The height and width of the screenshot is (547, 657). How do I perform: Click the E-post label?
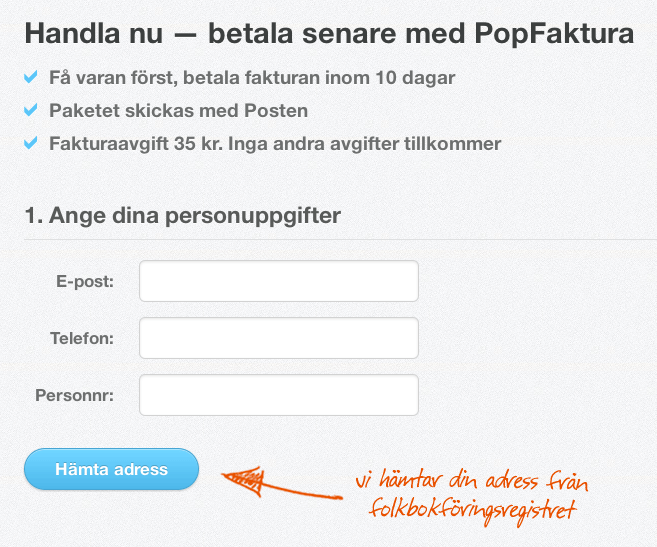[x=85, y=282]
